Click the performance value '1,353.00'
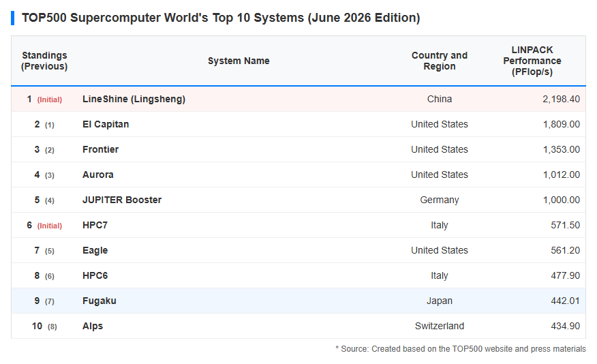Viewport: 597px width, 364px height. click(561, 149)
